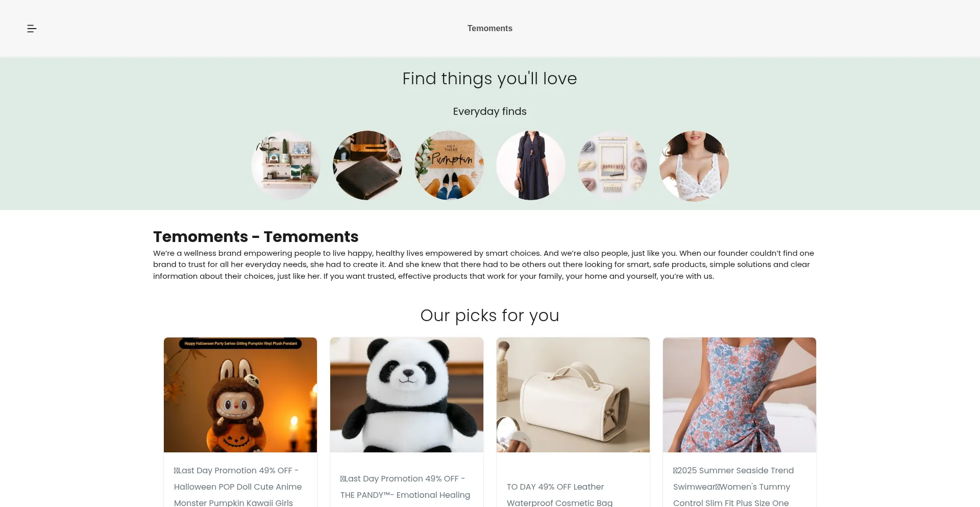Image resolution: width=980 pixels, height=507 pixels.
Task: Click 2025 Summer Seaside Trend Swimwear title
Action: [733, 487]
